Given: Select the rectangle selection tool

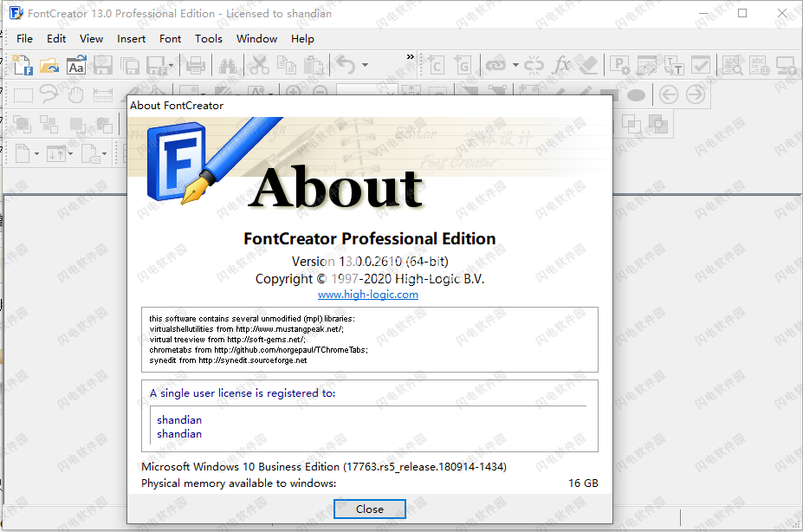Looking at the screenshot, I should (23, 94).
